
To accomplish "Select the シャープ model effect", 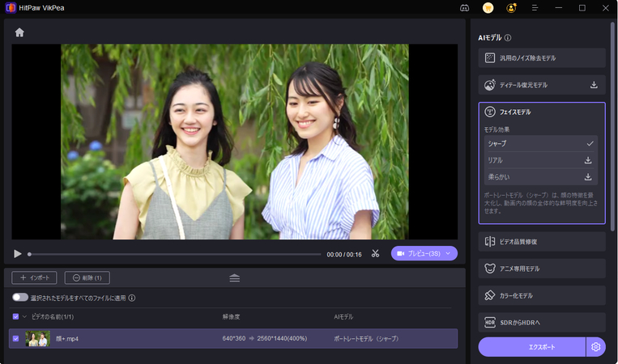I will point(540,144).
